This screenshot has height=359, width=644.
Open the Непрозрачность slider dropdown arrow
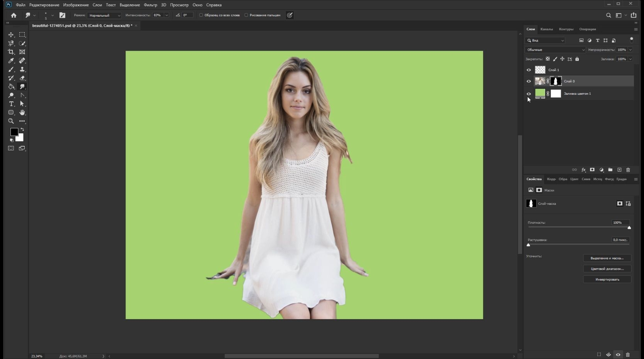(630, 50)
